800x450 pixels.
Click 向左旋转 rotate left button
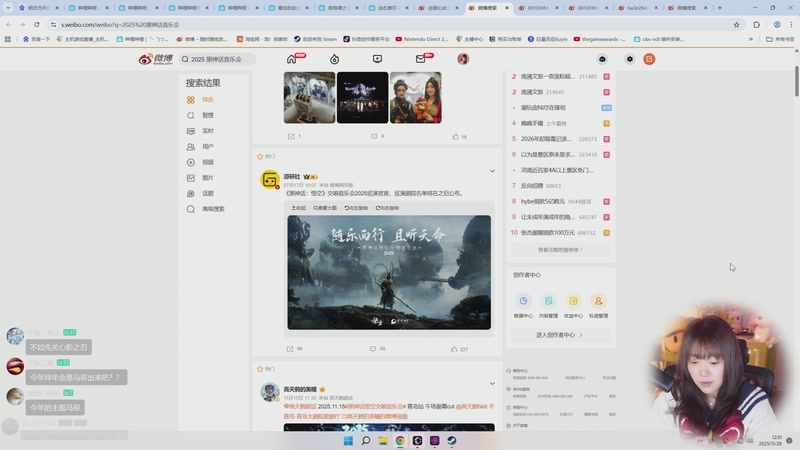(x=356, y=208)
